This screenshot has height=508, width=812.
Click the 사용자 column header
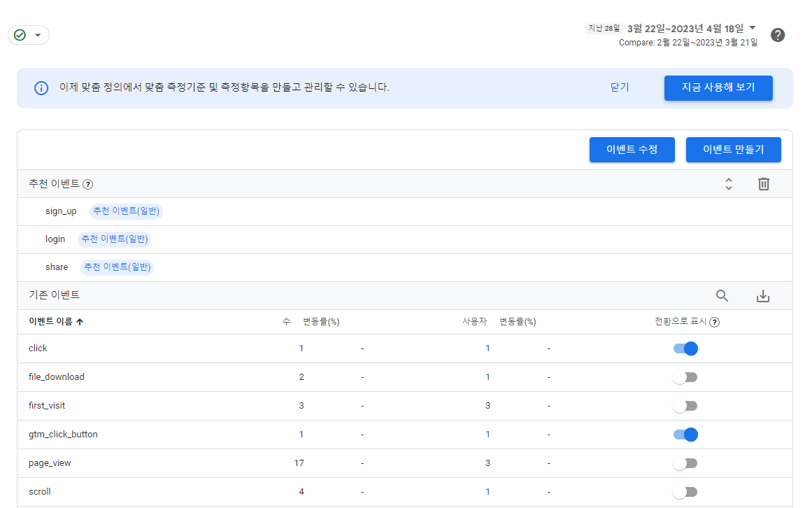click(x=474, y=322)
